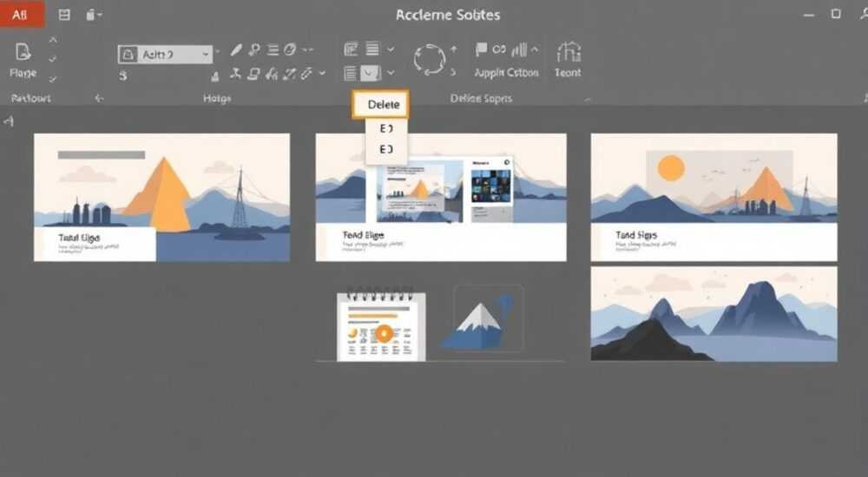Image resolution: width=868 pixels, height=477 pixels.
Task: Click the Deline Sopns group label
Action: (481, 99)
